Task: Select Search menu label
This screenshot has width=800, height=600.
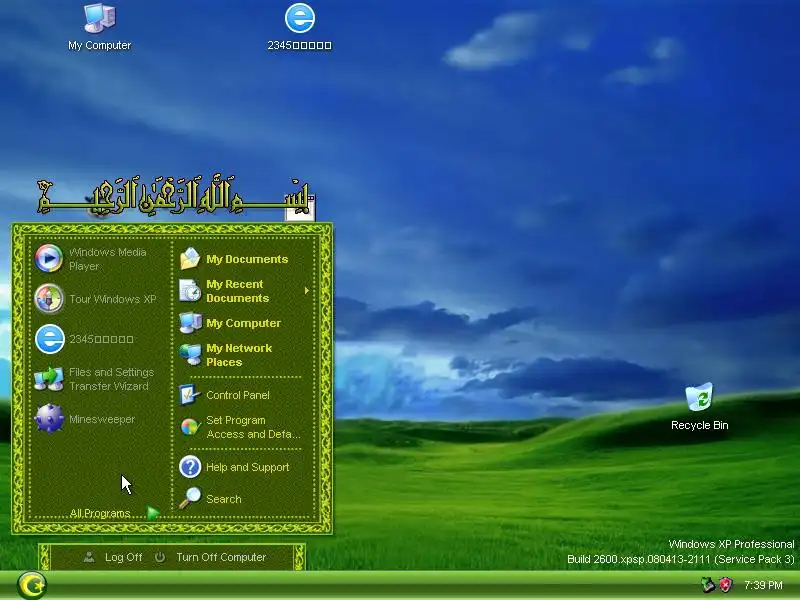Action: pos(223,499)
